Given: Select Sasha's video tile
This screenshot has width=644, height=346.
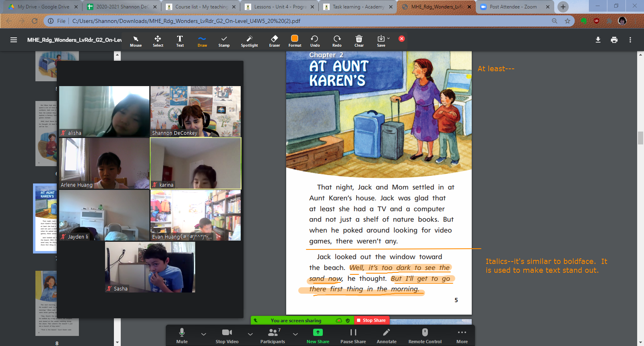Looking at the screenshot, I should [150, 267].
